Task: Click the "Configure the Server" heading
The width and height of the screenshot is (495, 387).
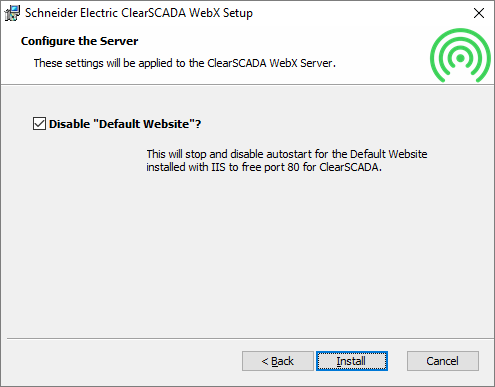Action: 79,41
